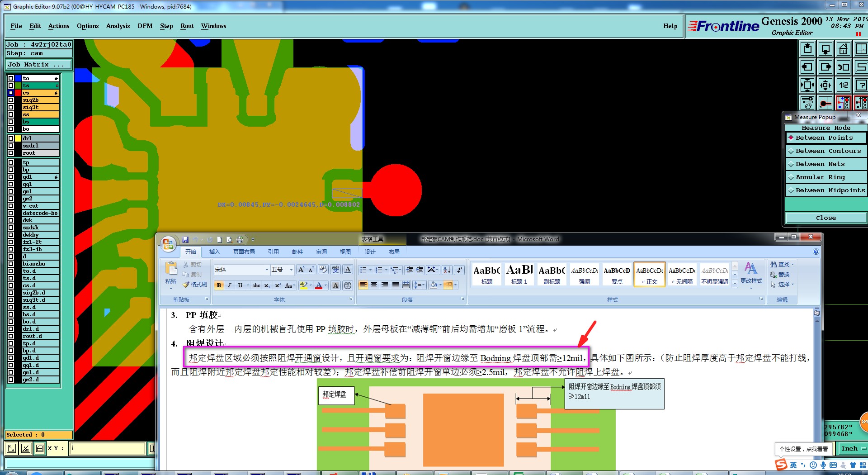Click the Word Office round button
The image size is (868, 475).
coord(168,244)
